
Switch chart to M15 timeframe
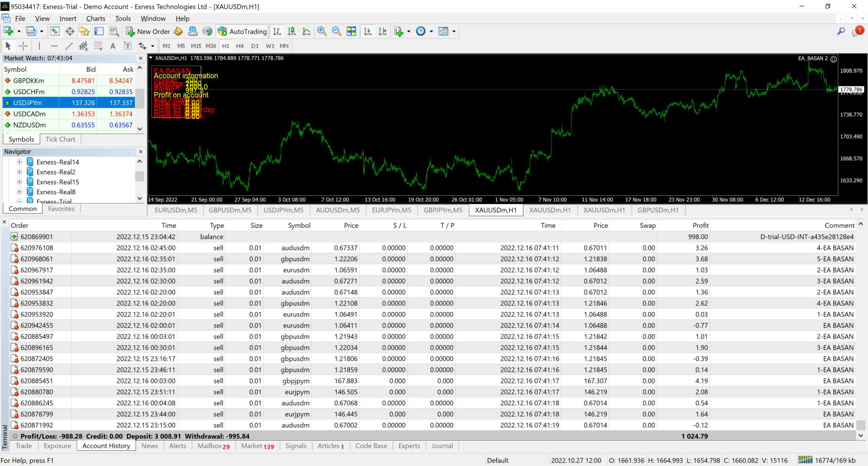(x=196, y=46)
